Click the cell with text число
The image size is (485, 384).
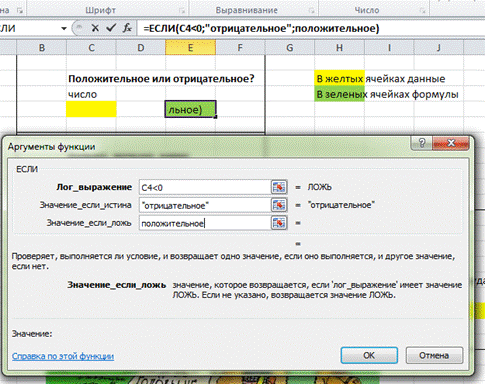[x=91, y=94]
